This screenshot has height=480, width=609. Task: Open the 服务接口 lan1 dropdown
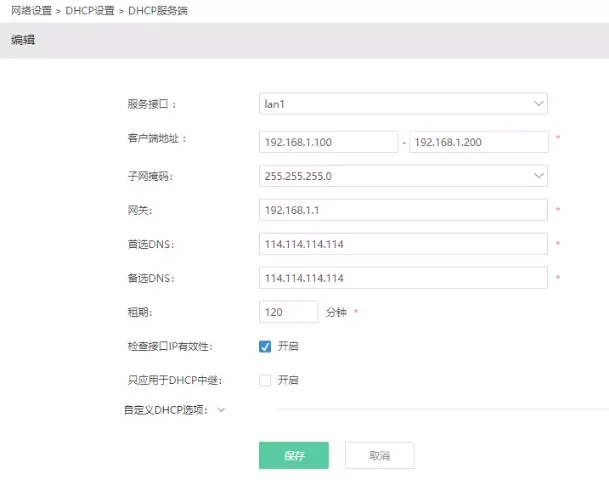pos(403,104)
